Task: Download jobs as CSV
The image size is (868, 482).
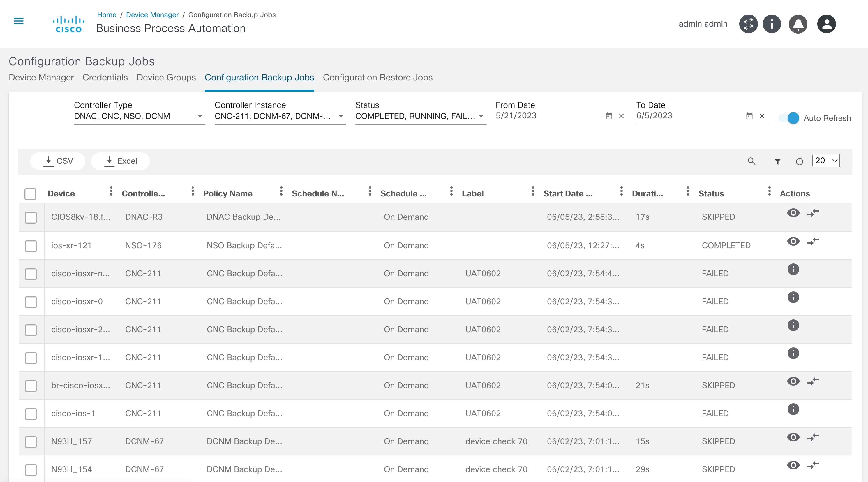Action: coord(58,161)
